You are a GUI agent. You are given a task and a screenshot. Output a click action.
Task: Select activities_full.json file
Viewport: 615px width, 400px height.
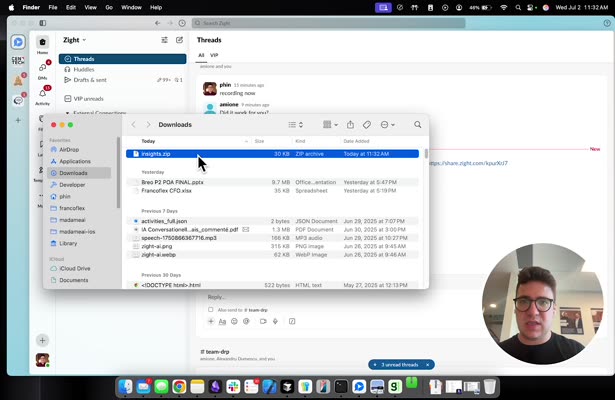(272, 221)
